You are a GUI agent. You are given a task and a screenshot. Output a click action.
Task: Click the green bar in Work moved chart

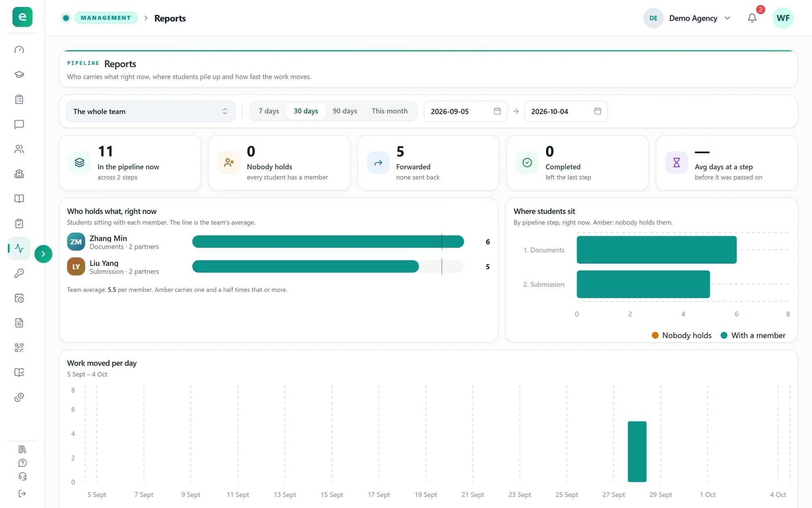[x=637, y=452]
